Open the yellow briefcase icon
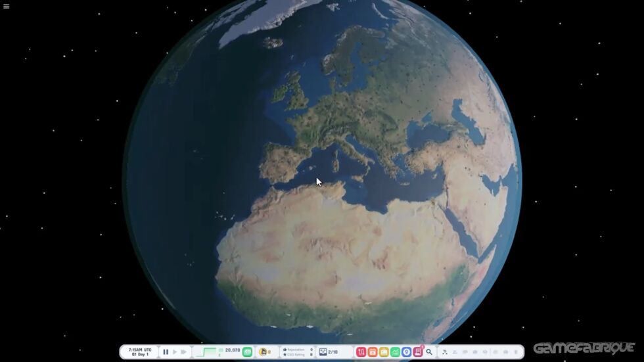This screenshot has width=644, height=362. [384, 352]
